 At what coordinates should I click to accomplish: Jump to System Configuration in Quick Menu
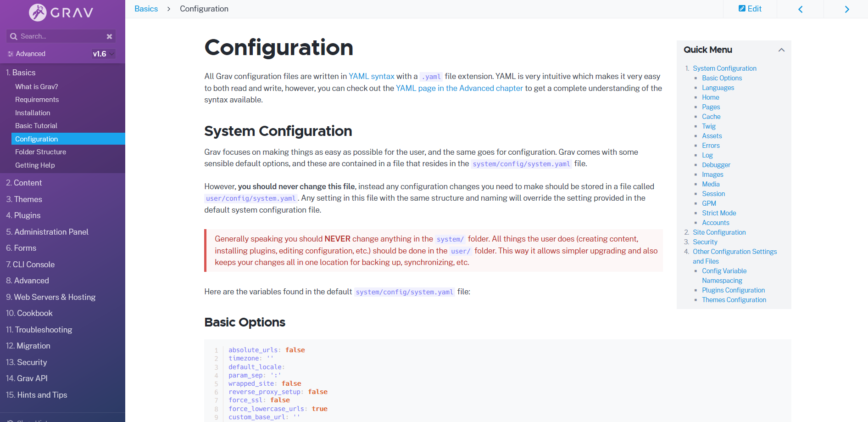click(724, 68)
